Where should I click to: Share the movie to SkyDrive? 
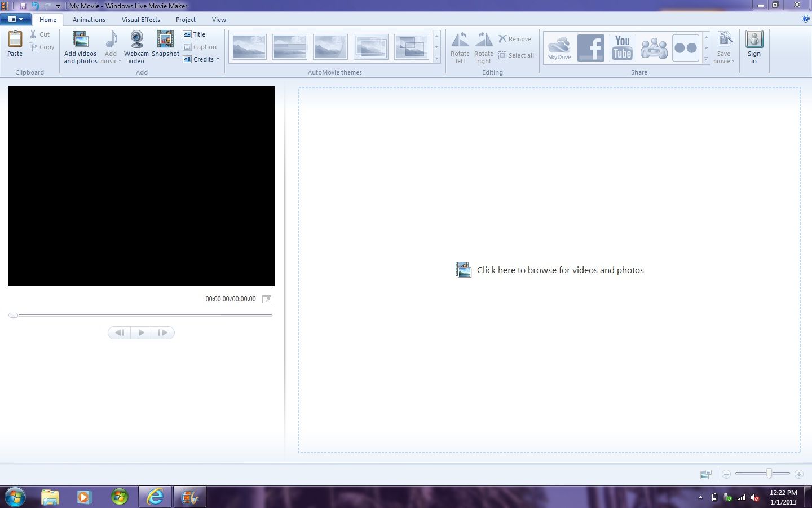[x=559, y=48]
